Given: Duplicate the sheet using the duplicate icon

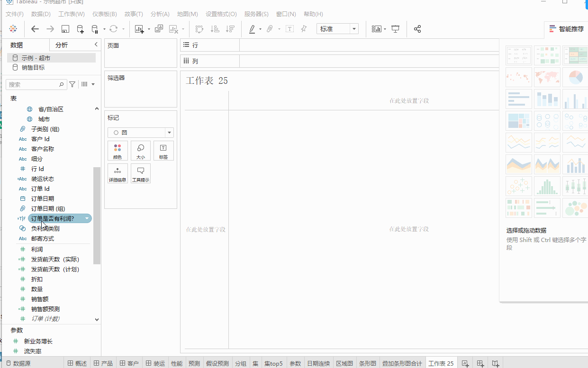Looking at the screenshot, I should (159, 29).
